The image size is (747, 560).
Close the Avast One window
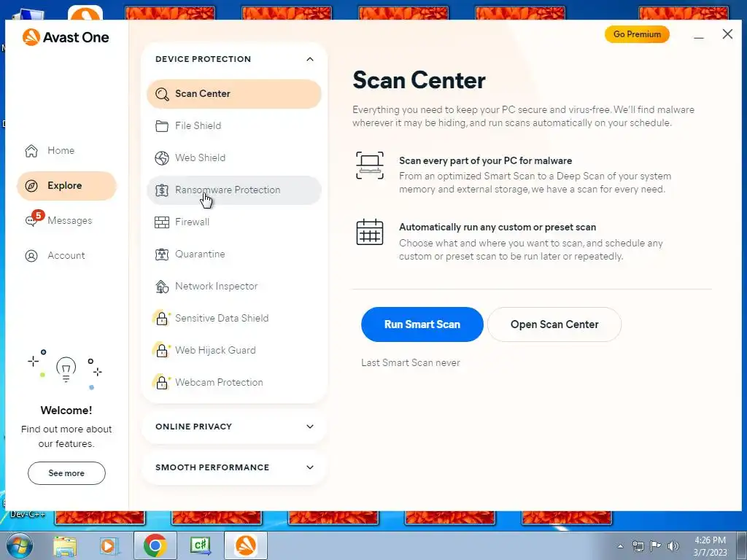point(727,34)
